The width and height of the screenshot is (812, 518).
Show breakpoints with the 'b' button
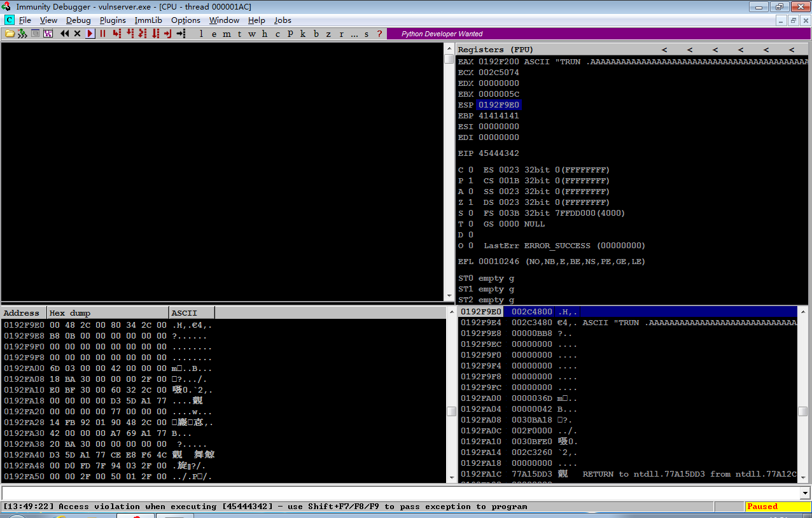click(316, 34)
